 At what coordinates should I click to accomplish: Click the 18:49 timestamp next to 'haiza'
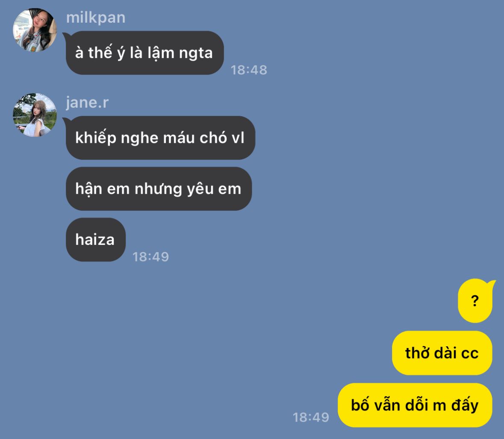pos(151,257)
